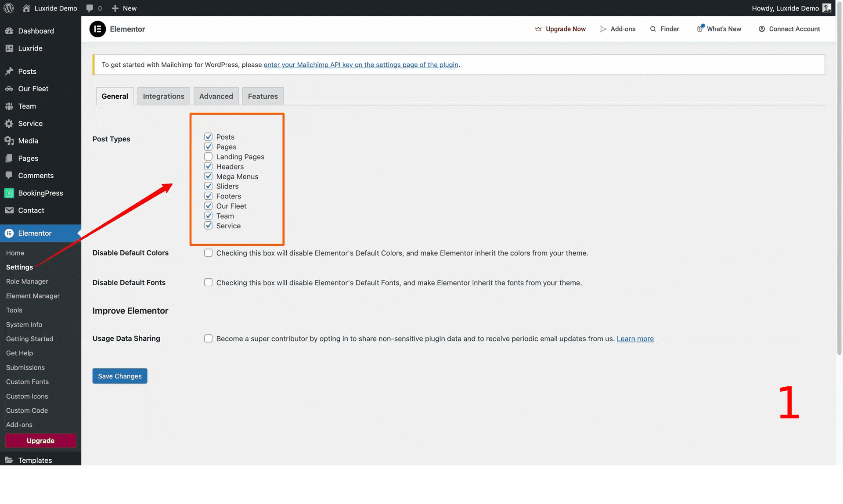The image size is (843, 504).
Task: Click Howdy, Luxride Demo account text
Action: [x=785, y=8]
